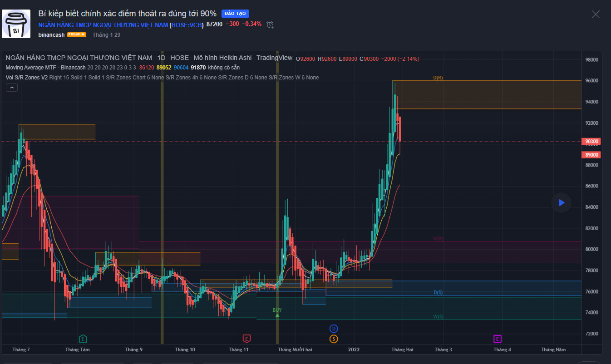
Task: Click the Tháng 1 29 publish date
Action: coord(106,34)
